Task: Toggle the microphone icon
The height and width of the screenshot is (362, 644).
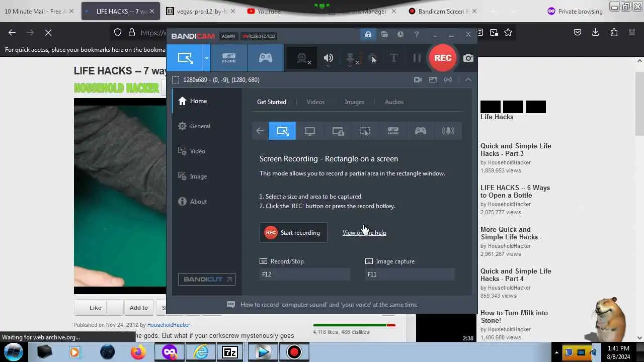Action: pyautogui.click(x=351, y=58)
